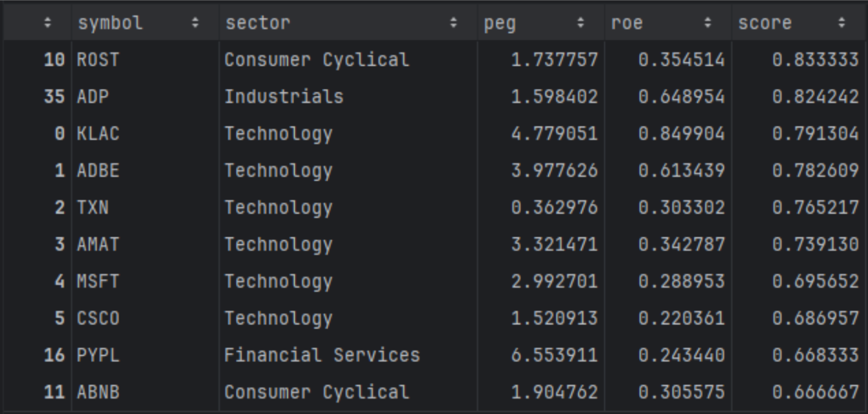868x414 pixels.
Task: Select ADP Industrials sector cell
Action: tap(284, 96)
